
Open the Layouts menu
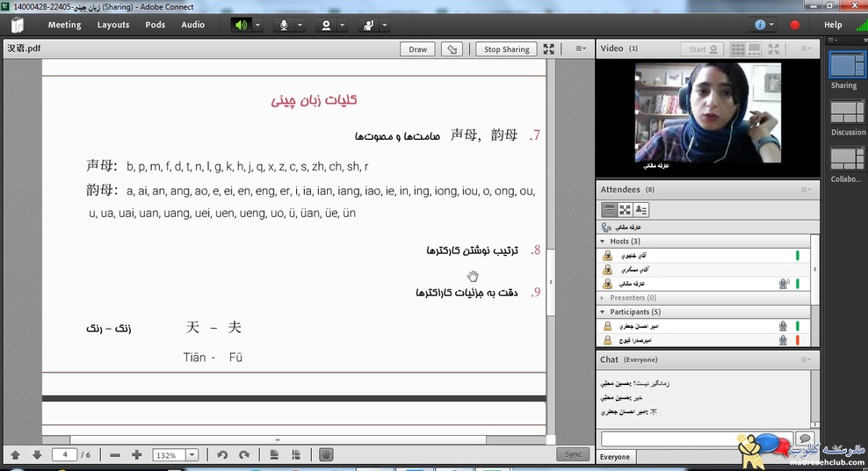point(113,25)
